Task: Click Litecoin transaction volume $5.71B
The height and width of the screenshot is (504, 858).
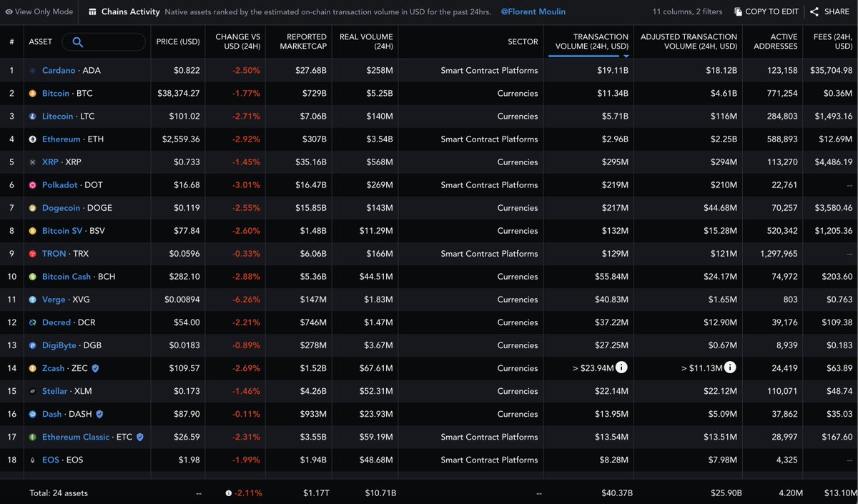Action: coord(613,117)
